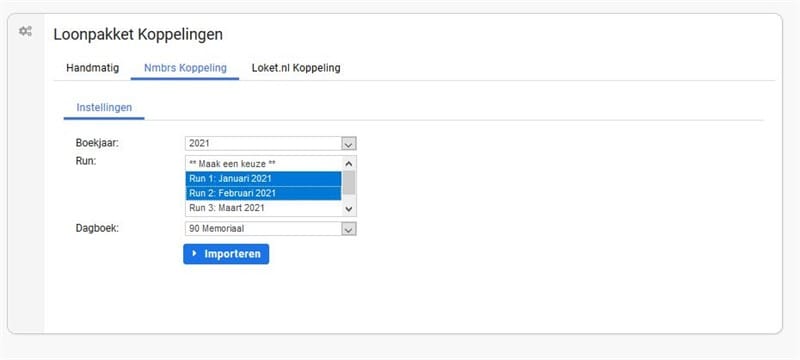
Task: Select 'Run 1: Januari 2021' entry
Action: click(x=263, y=178)
